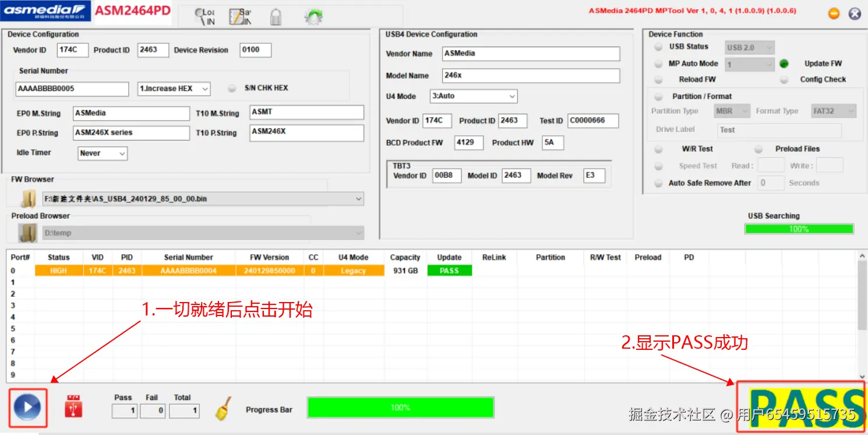Click the port list vertical scrollbar
The width and height of the screenshot is (868, 435).
863,295
